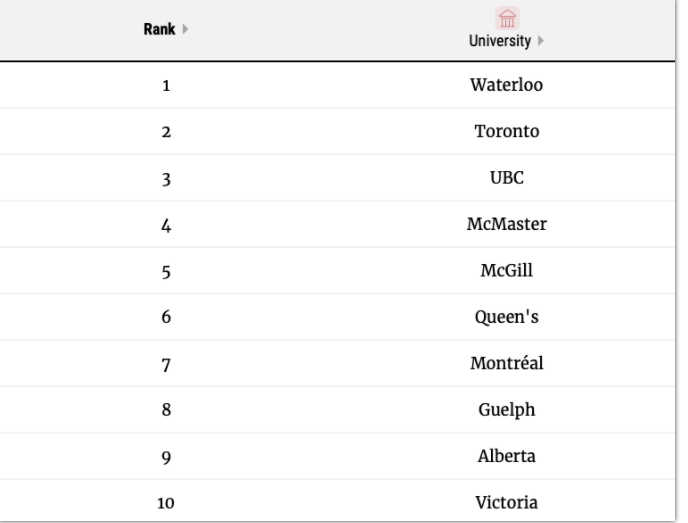Screen dimensions: 688x523
Task: Select the Toronto university cell
Action: tap(506, 131)
